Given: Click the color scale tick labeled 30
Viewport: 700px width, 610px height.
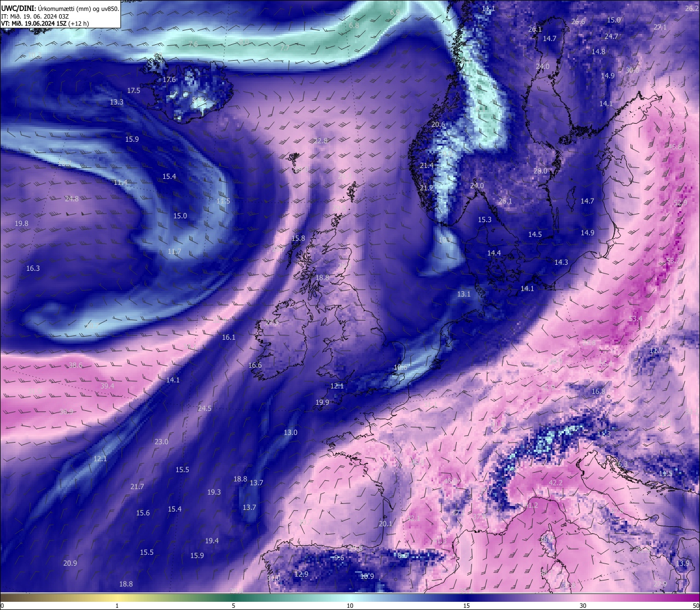Looking at the screenshot, I should [583, 606].
